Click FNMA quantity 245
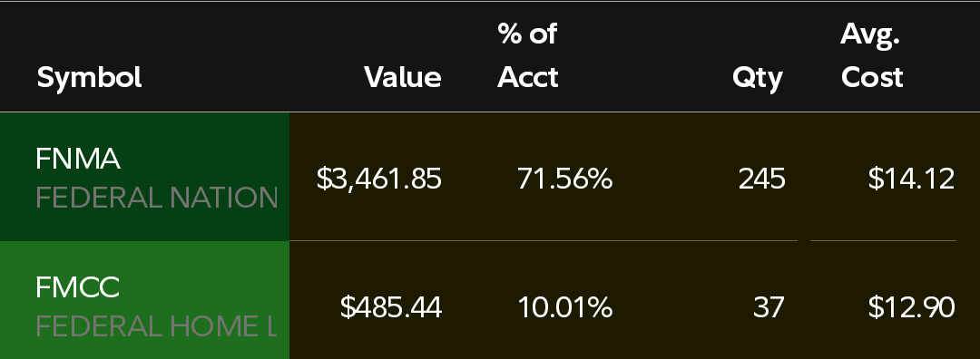The height and width of the screenshot is (359, 980). [761, 179]
